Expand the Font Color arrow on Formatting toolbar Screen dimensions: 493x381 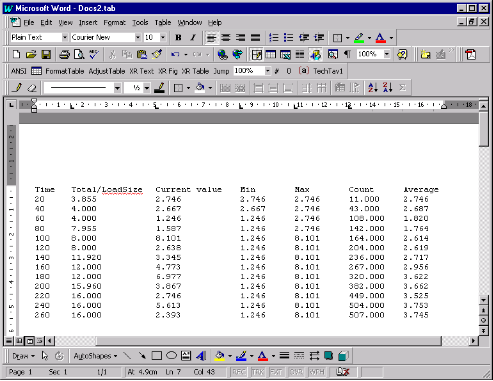point(391,38)
